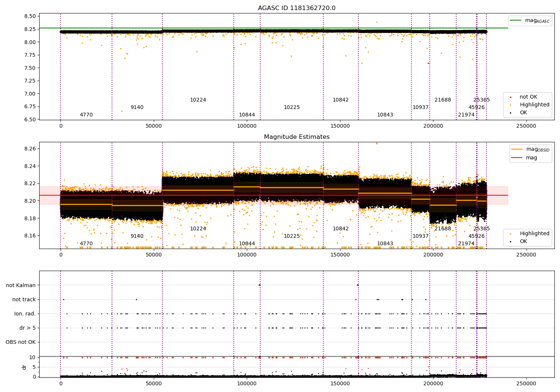Click the 'dr > 5' axis label

[28, 328]
